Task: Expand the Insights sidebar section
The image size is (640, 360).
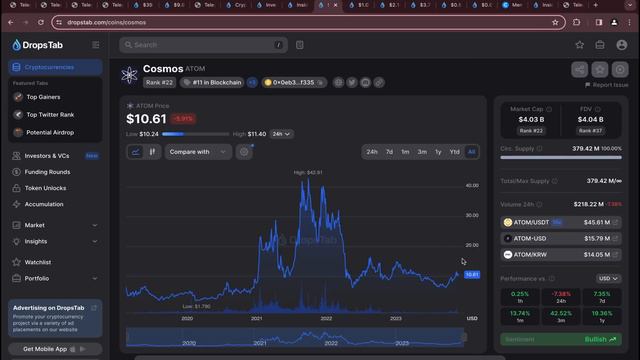Action: pos(55,242)
